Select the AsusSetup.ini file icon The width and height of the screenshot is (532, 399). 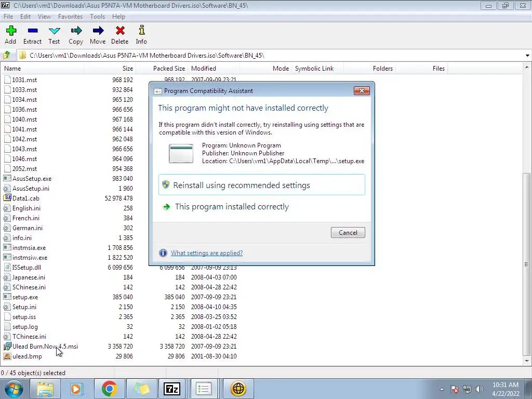tap(7, 188)
